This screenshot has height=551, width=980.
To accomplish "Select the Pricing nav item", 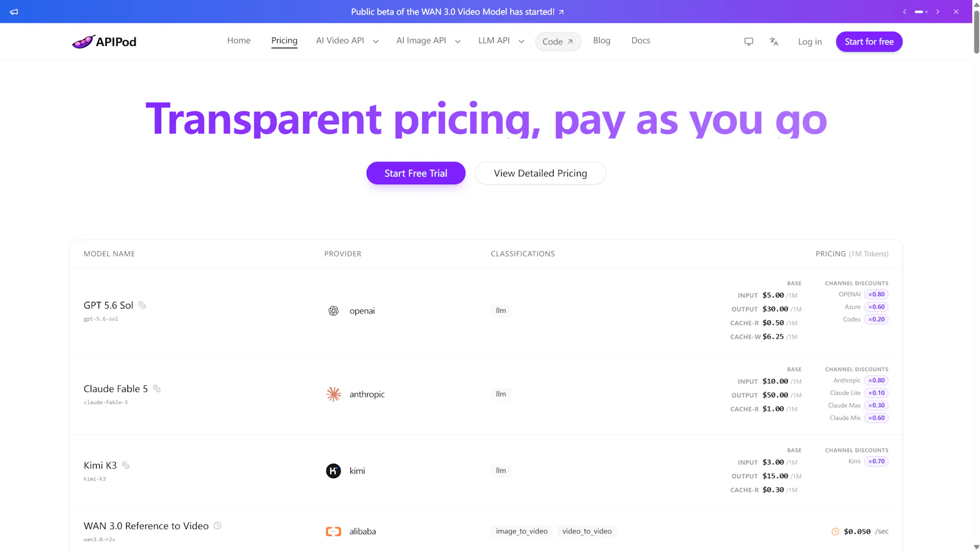I will (284, 40).
